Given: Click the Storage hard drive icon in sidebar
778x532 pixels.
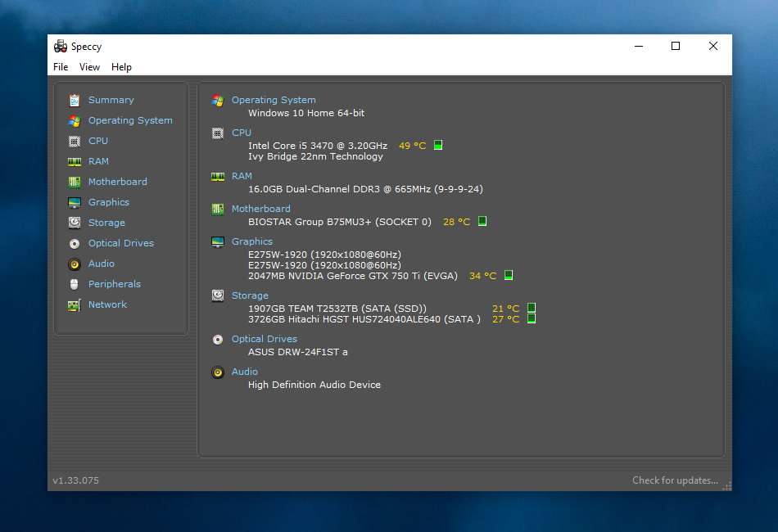Looking at the screenshot, I should [75, 223].
